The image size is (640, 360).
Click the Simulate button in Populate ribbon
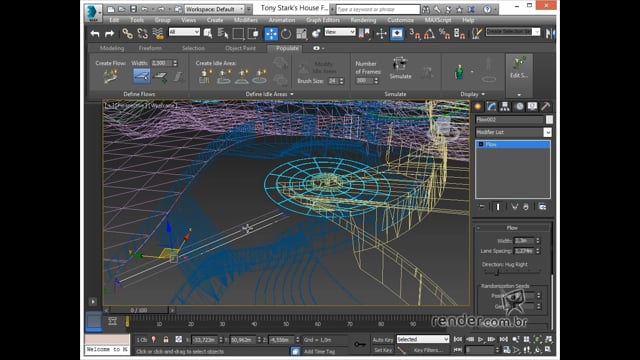click(x=400, y=68)
